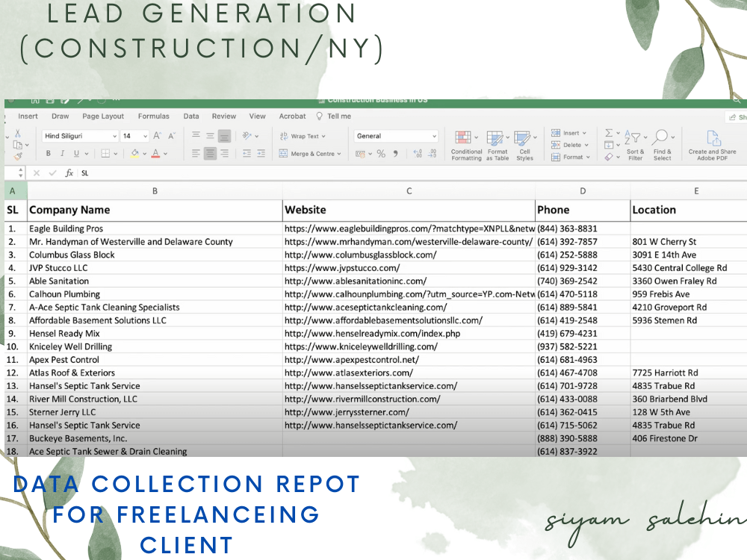Click the AutoSum sigma icon
Viewport: 747px width, 560px height.
[609, 133]
